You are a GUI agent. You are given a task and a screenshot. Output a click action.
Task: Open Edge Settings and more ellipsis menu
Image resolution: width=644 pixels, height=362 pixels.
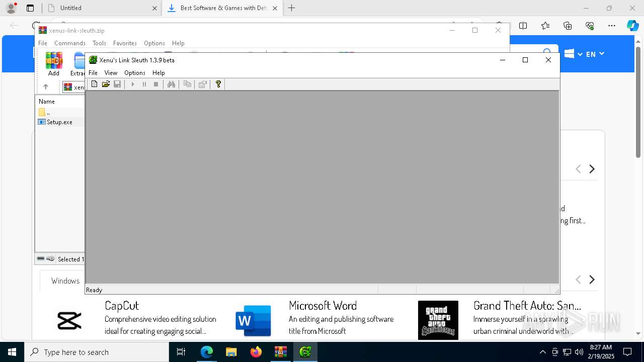click(612, 26)
